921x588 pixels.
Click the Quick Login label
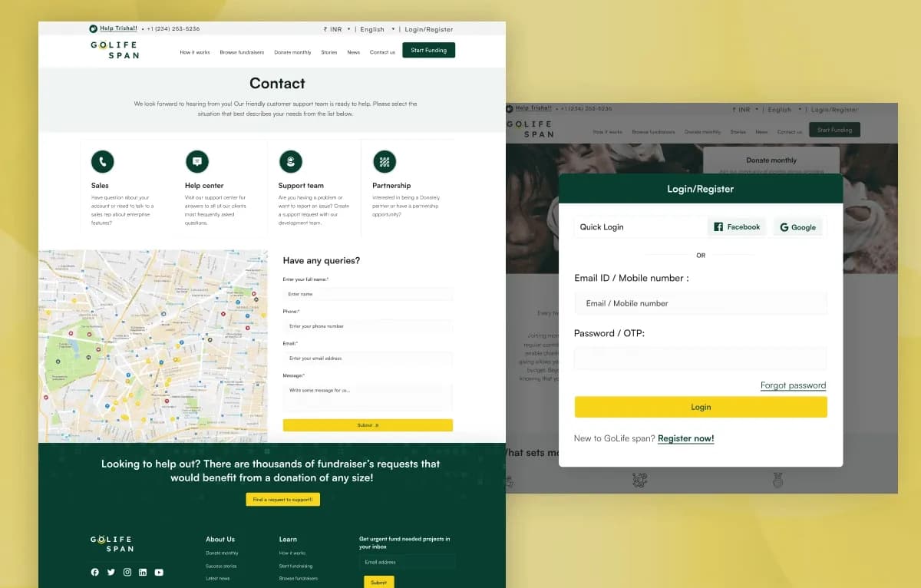[x=602, y=227]
